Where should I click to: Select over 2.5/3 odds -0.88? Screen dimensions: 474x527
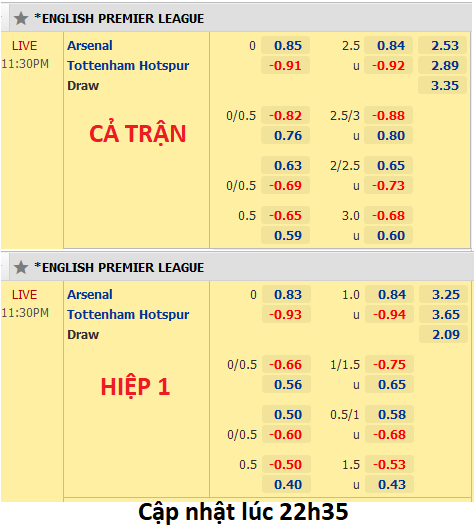pos(389,115)
